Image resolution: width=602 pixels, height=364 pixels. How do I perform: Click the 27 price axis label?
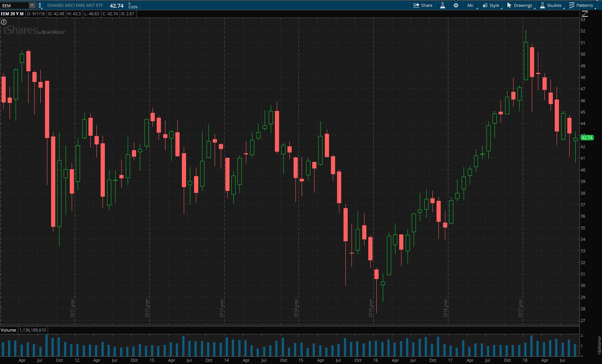click(x=583, y=321)
